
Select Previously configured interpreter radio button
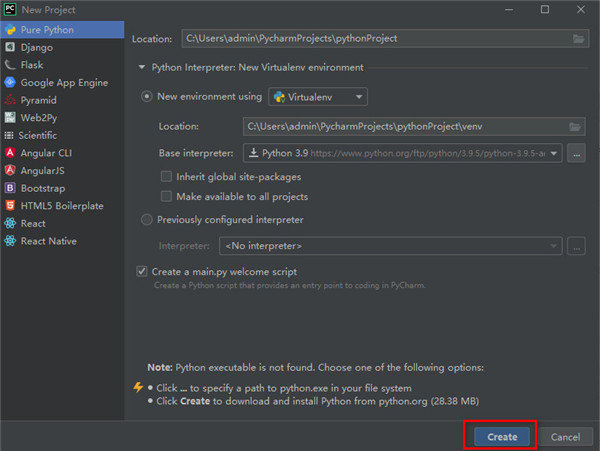click(x=147, y=220)
